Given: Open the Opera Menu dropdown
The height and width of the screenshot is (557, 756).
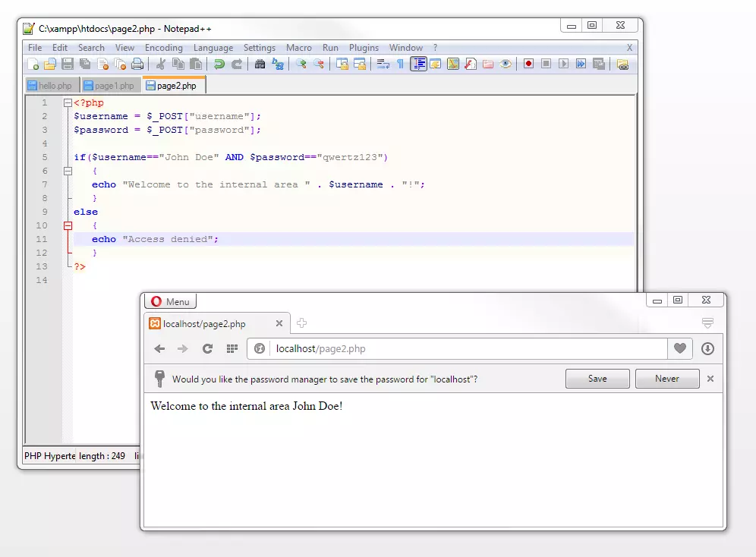Looking at the screenshot, I should point(170,301).
